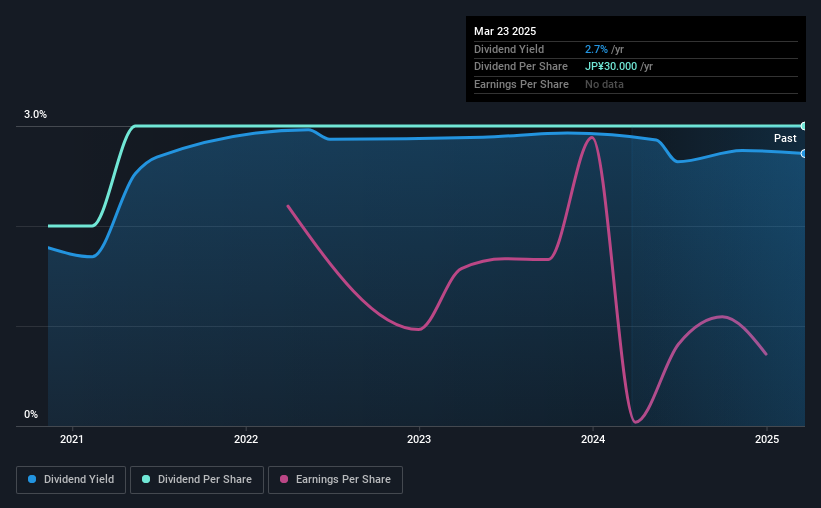
Task: Click the 0% y-axis label
Action: tap(31, 414)
